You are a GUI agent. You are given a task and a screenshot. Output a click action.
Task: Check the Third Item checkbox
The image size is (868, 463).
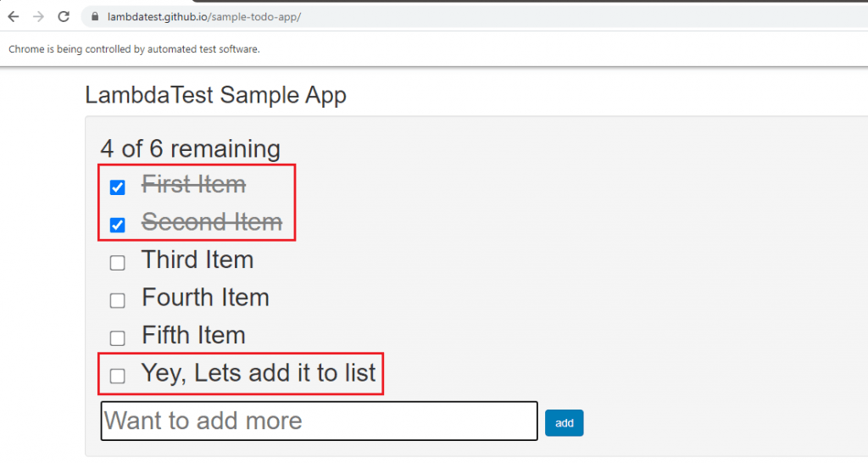[x=118, y=263]
